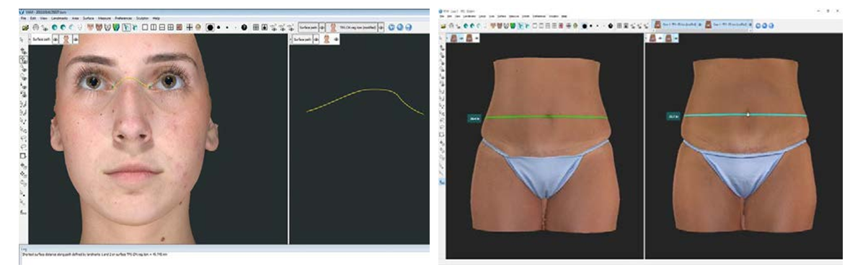
Task: Click the black crosshair icon in the face window toolbar
Action: tap(190, 27)
